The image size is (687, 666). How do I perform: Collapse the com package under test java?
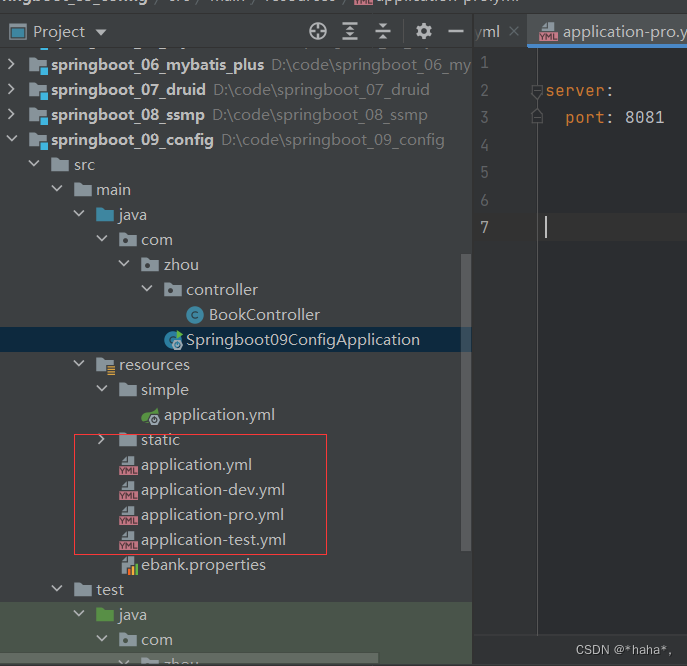(x=102, y=639)
